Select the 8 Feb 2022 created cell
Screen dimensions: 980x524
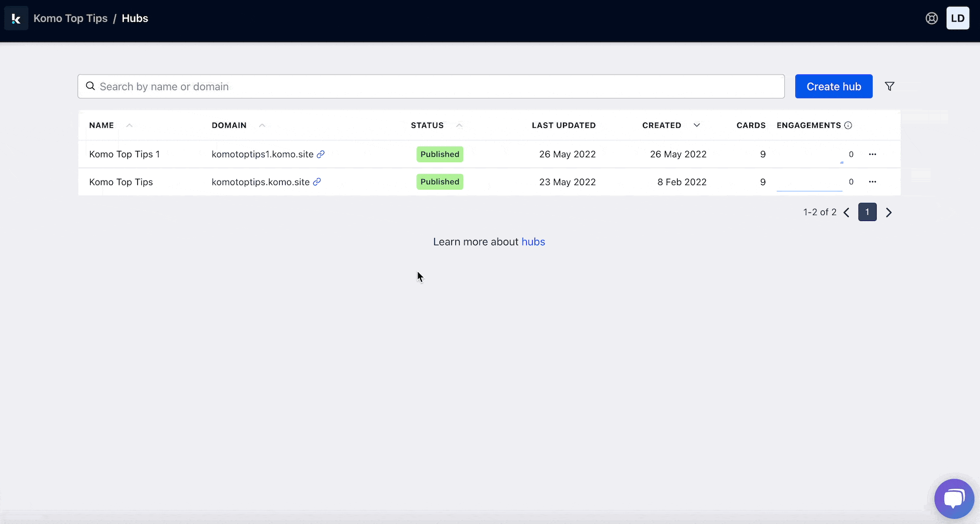point(682,182)
